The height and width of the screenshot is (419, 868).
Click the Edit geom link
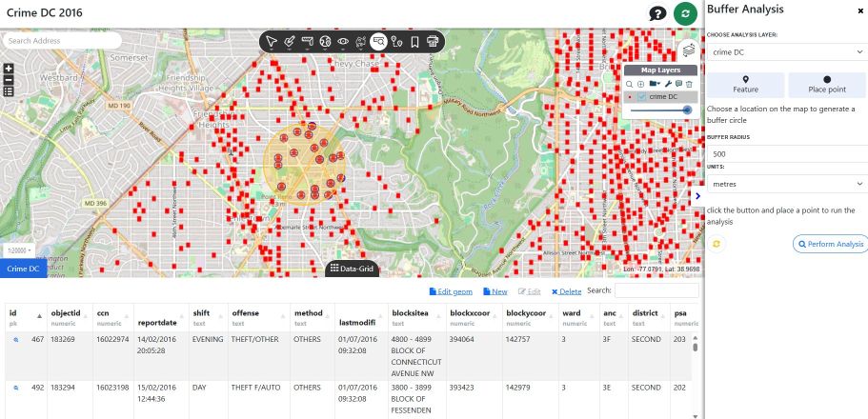[x=452, y=291]
